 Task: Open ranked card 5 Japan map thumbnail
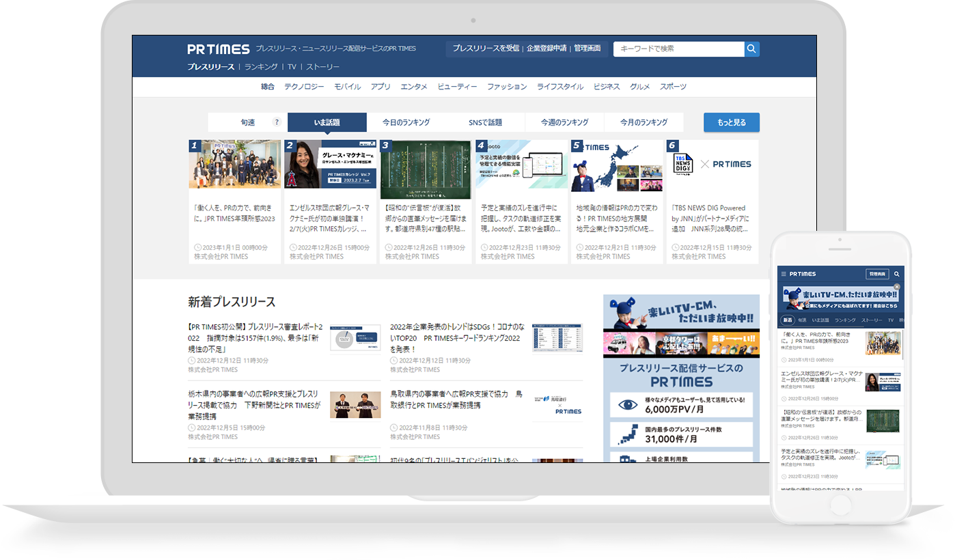click(x=617, y=165)
